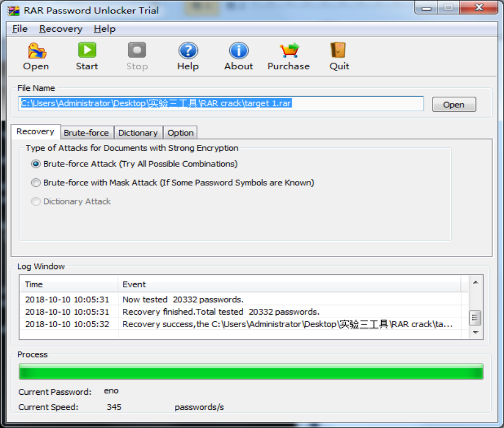Click the Event column header in log
Viewport: 504px width, 428px height.
(x=289, y=284)
